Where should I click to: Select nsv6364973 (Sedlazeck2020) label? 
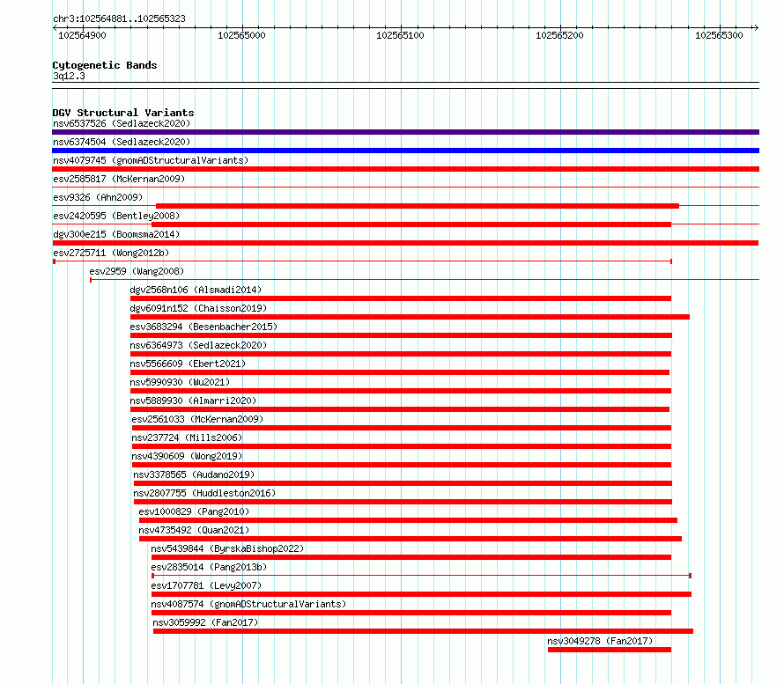tap(198, 345)
